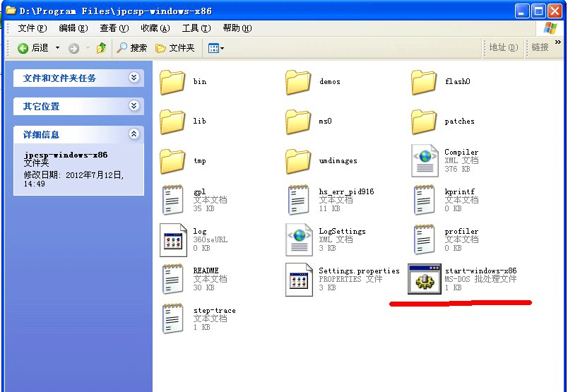Screen dimensions: 568x392
Task: Go up one folder level
Action: click(x=101, y=48)
